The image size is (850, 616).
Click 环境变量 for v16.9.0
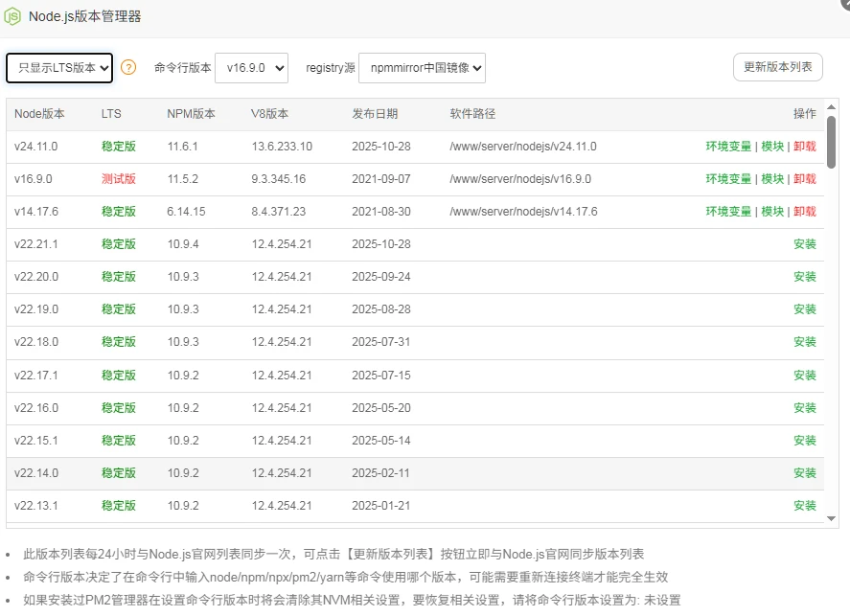tap(728, 179)
